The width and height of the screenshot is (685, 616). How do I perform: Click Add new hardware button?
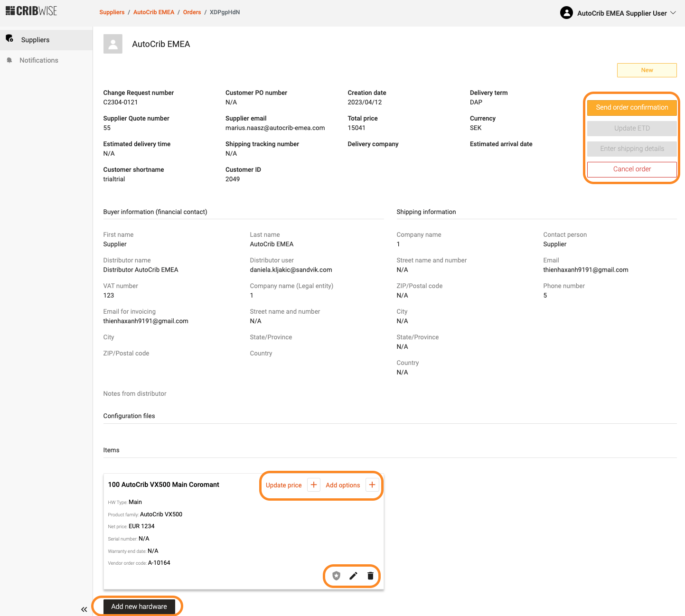(x=139, y=607)
